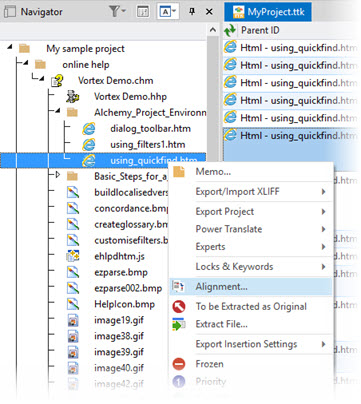Choose Alignment... from the context menu

point(251,287)
